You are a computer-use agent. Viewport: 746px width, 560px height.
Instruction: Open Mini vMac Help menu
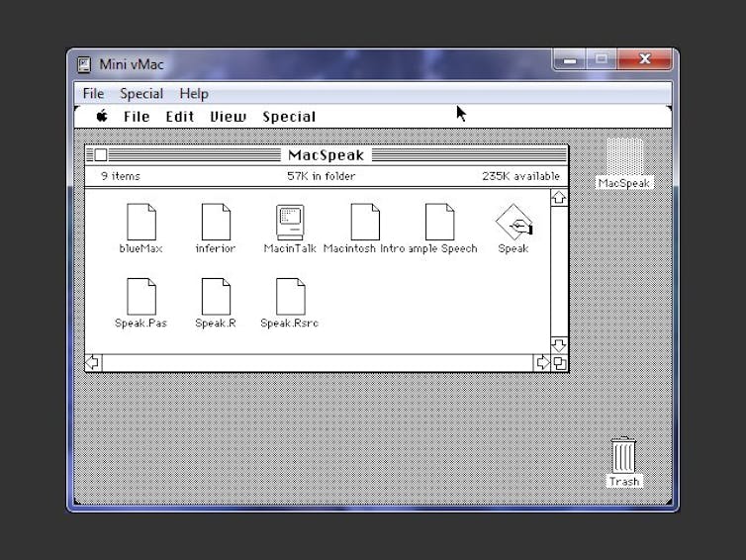click(194, 93)
